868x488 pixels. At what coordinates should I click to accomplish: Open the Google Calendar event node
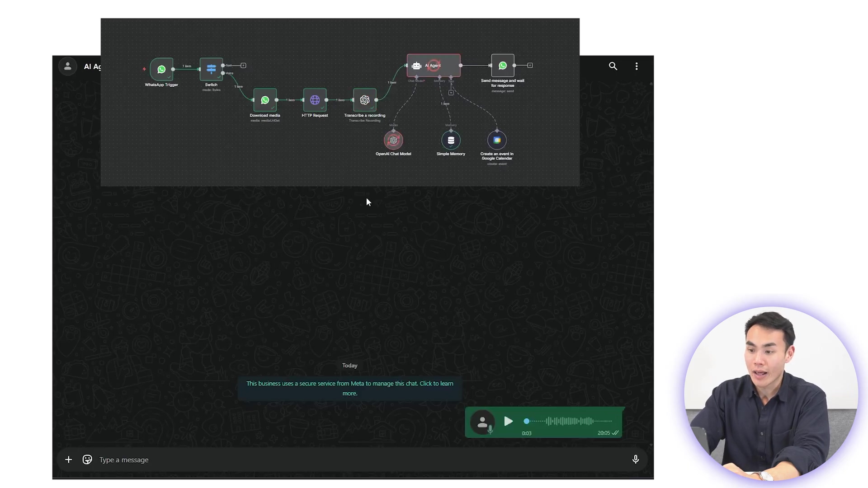[497, 140]
